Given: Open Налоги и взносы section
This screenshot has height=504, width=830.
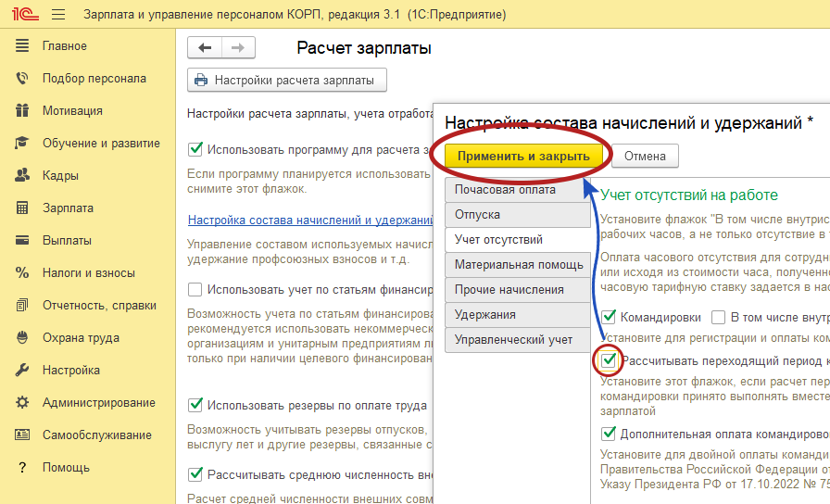Looking at the screenshot, I should point(88,273).
